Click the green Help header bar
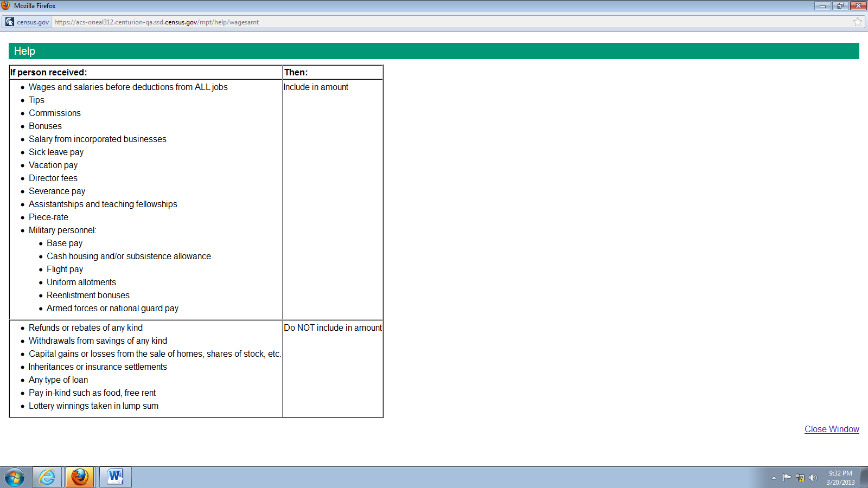The width and height of the screenshot is (868, 488). (434, 51)
